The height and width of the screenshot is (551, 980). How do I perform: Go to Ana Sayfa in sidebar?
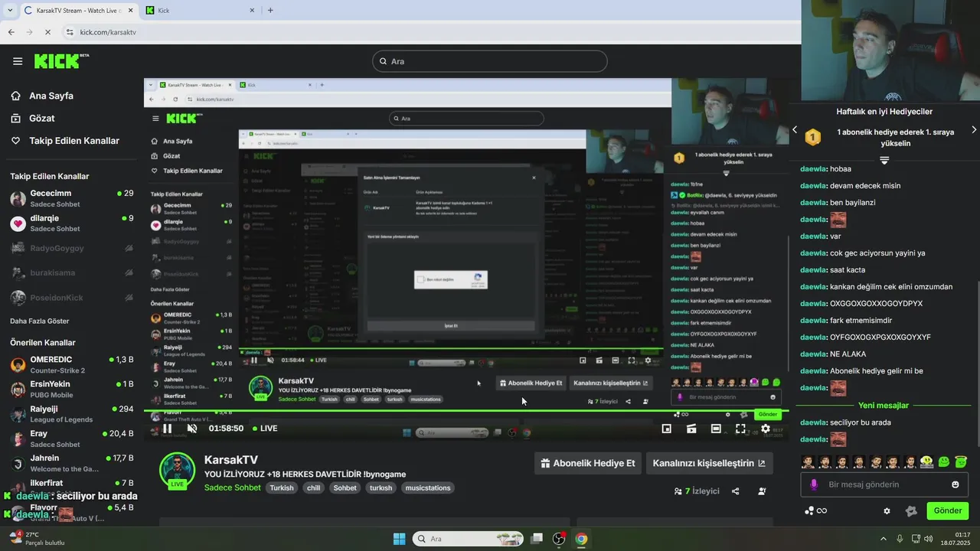tap(51, 96)
